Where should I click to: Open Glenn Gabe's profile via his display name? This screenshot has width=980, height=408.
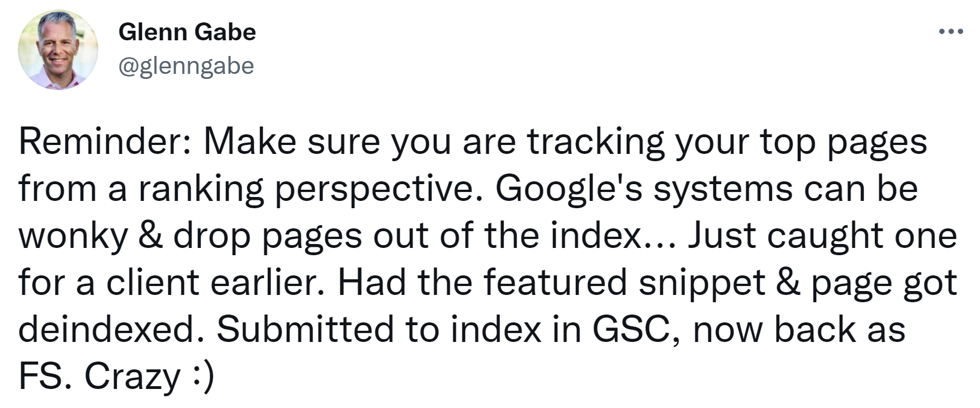[x=187, y=32]
